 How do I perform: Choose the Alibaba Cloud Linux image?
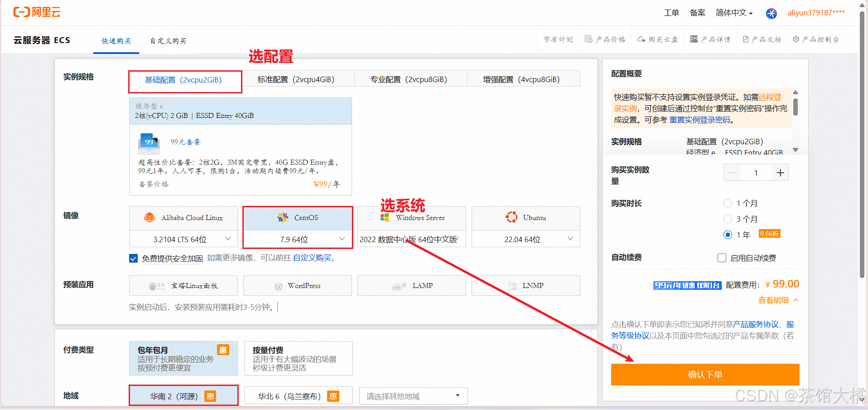(x=183, y=218)
